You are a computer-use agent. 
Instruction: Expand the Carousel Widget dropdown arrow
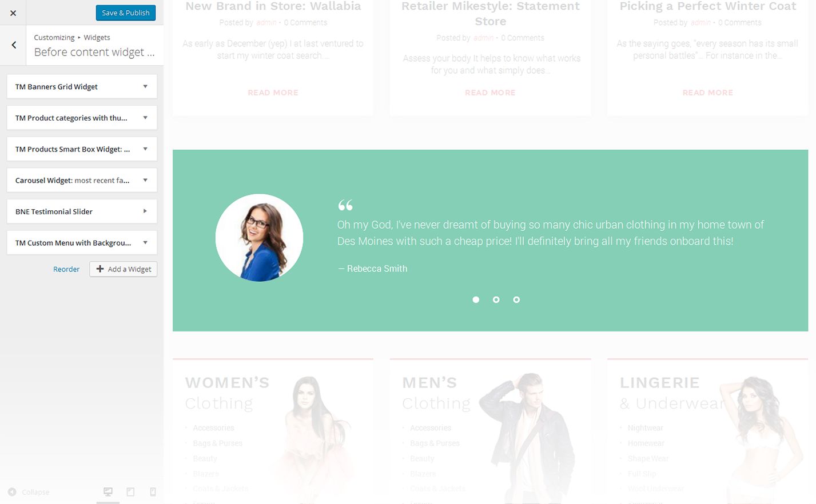tap(145, 181)
